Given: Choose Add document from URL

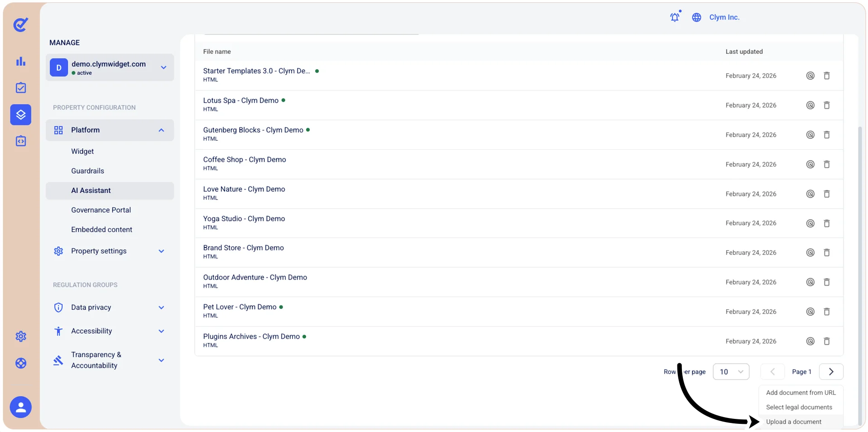Looking at the screenshot, I should pyautogui.click(x=801, y=393).
